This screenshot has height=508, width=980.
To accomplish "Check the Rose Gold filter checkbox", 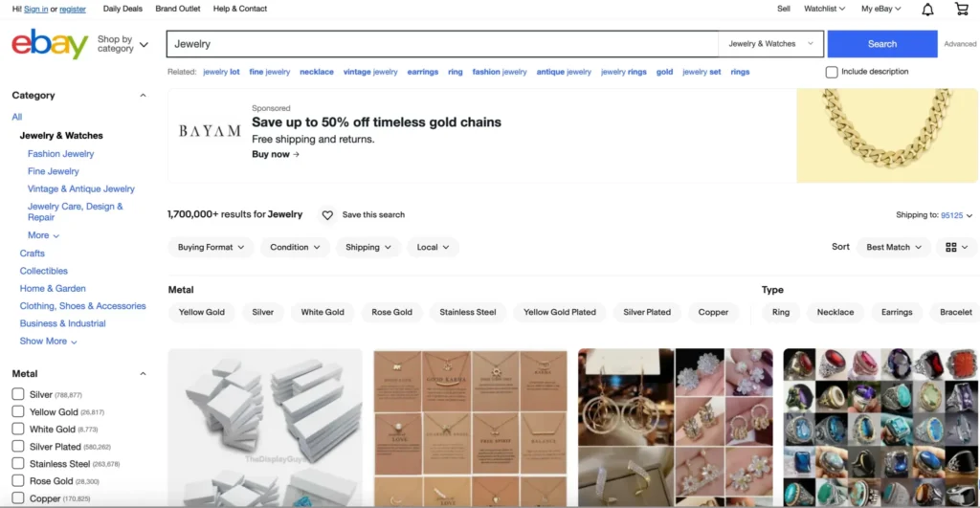I will click(x=18, y=481).
